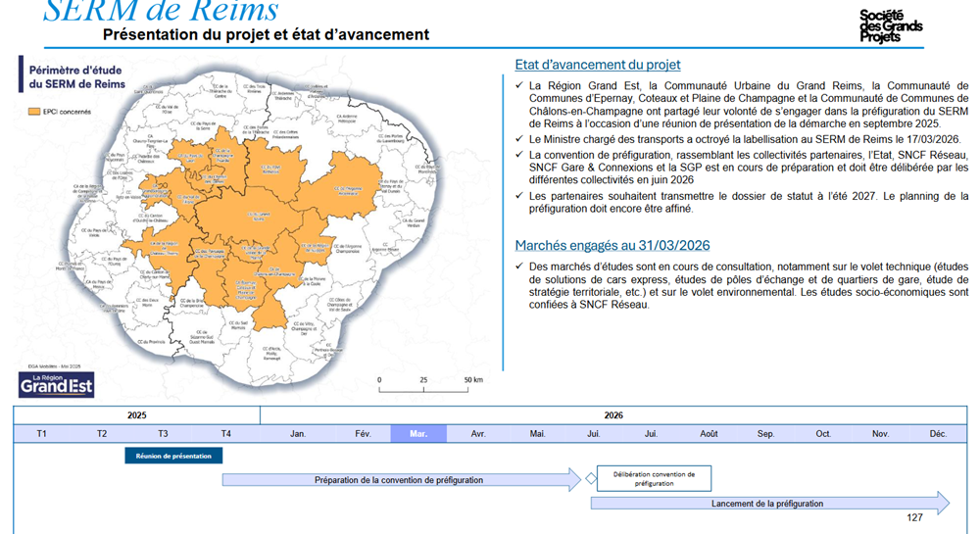Click the text 'confiées à SNCF Réseau'
The image size is (980, 534).
[589, 305]
